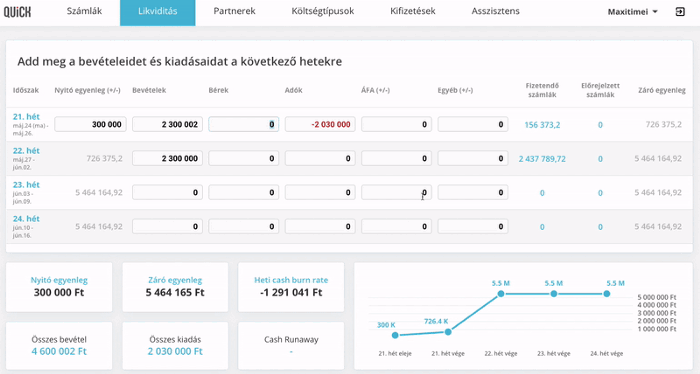
Task: Click the 22. hét Egyéb input field
Action: (x=473, y=158)
